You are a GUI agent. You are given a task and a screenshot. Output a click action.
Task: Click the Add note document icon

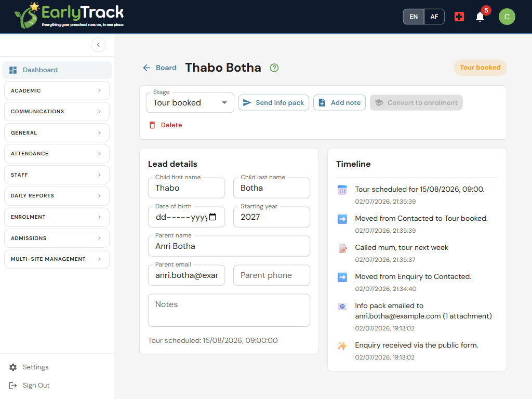coord(322,102)
